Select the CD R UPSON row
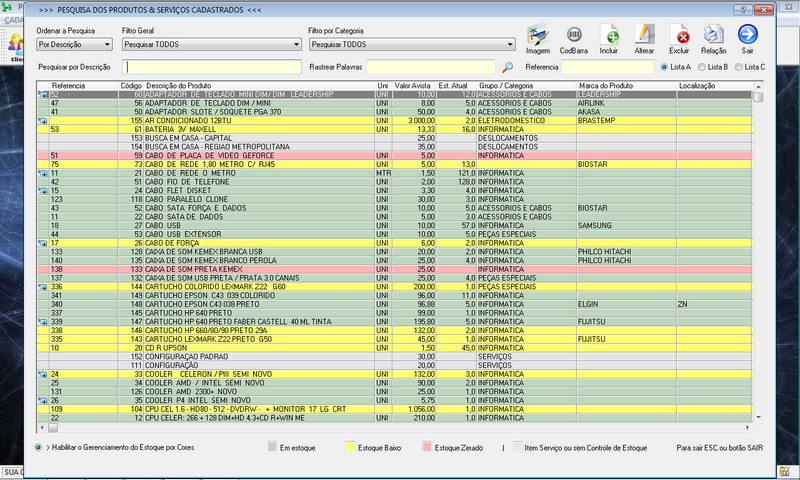 (x=394, y=348)
